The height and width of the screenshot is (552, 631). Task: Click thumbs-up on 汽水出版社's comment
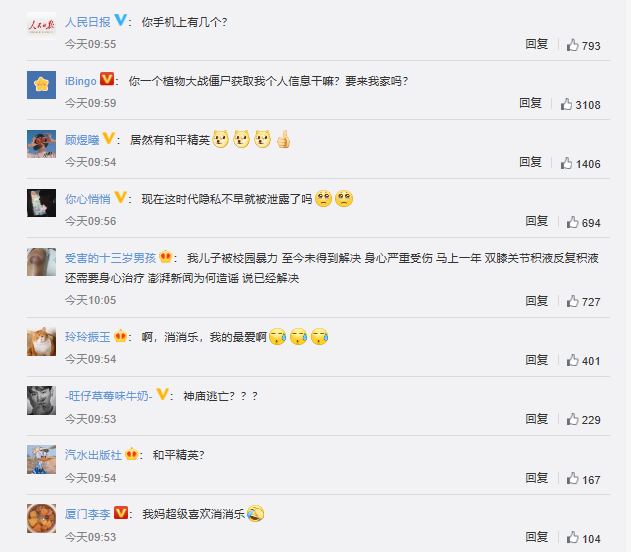572,478
